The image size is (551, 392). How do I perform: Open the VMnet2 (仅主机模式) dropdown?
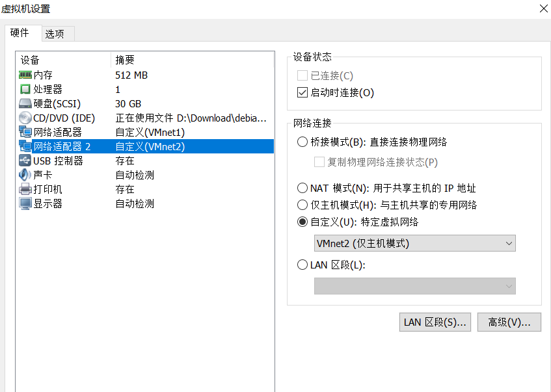[x=414, y=244]
